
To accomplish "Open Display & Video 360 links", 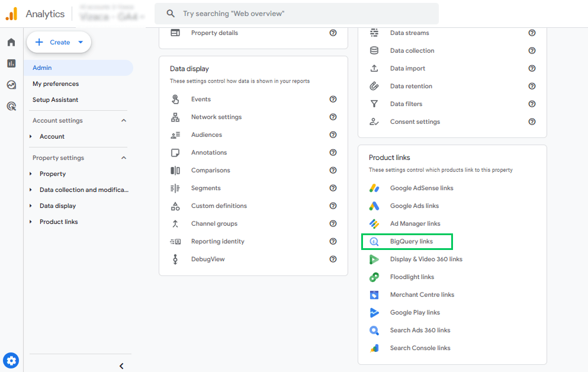I will (426, 259).
